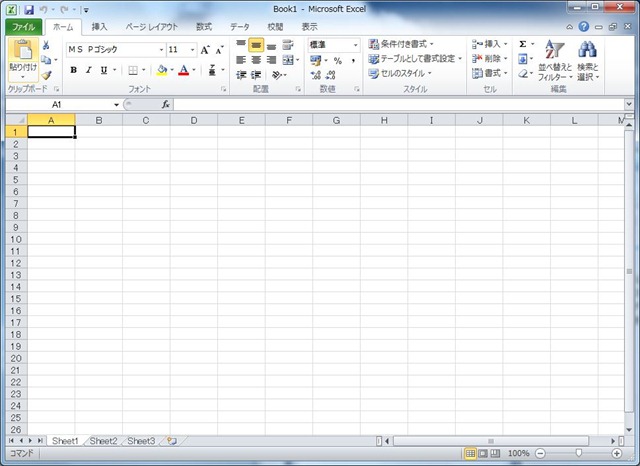Expand Cell Styles (セルのスタイル) menu
This screenshot has height=466, width=640.
coord(400,73)
